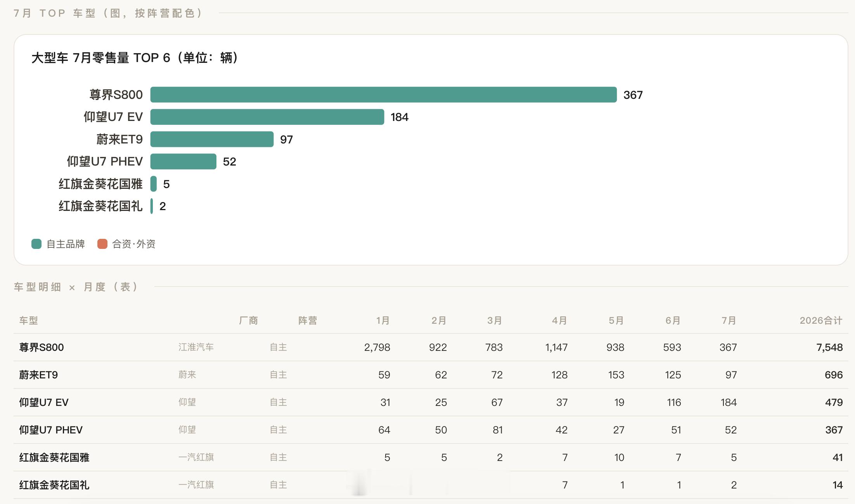Select table row name 仰望U7 PHEV
Viewport: 855px width, 504px height.
(51, 430)
